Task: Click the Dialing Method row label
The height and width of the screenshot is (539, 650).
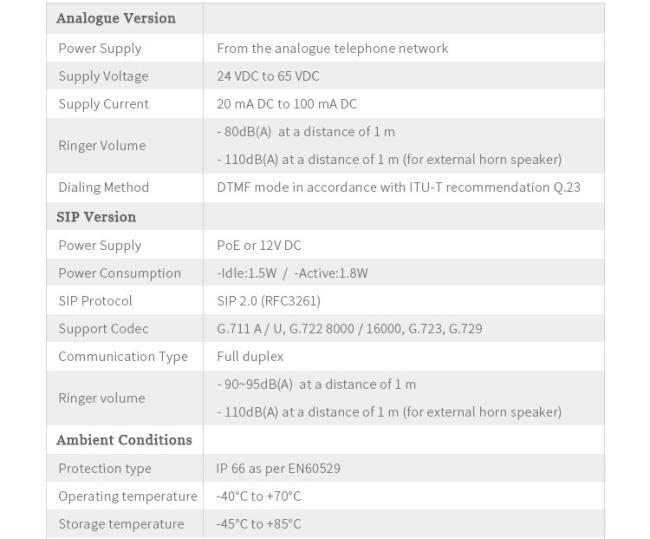Action: point(104,187)
